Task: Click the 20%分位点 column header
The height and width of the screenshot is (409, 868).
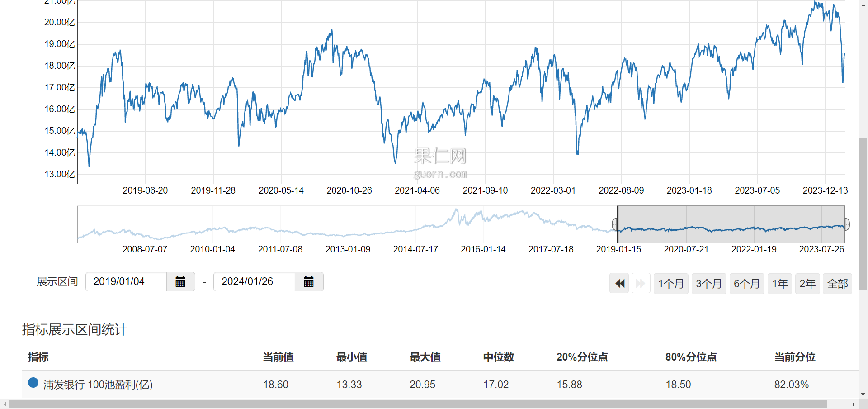Action: pyautogui.click(x=582, y=357)
